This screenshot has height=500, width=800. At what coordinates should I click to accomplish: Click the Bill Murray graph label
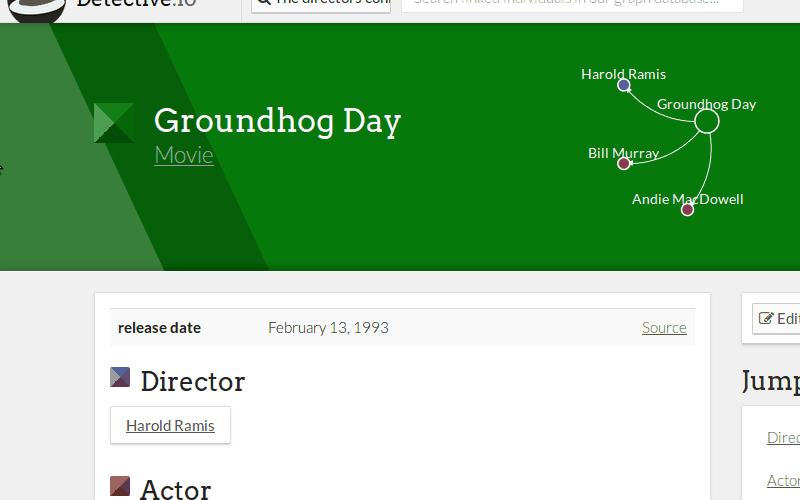623,153
